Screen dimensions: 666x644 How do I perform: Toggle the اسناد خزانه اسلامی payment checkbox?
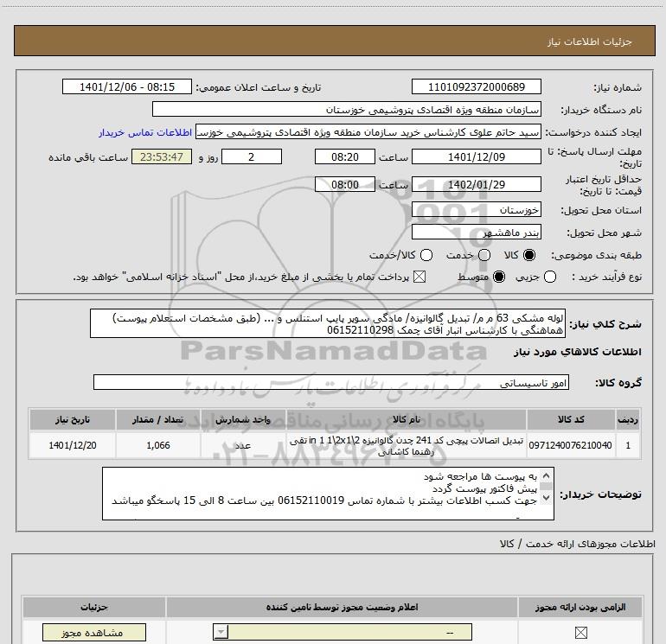click(x=419, y=277)
